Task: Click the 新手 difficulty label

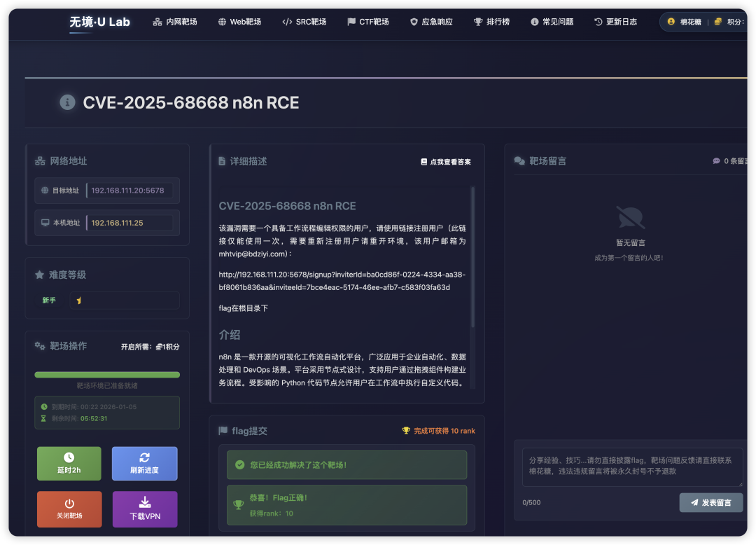Action: 49,301
